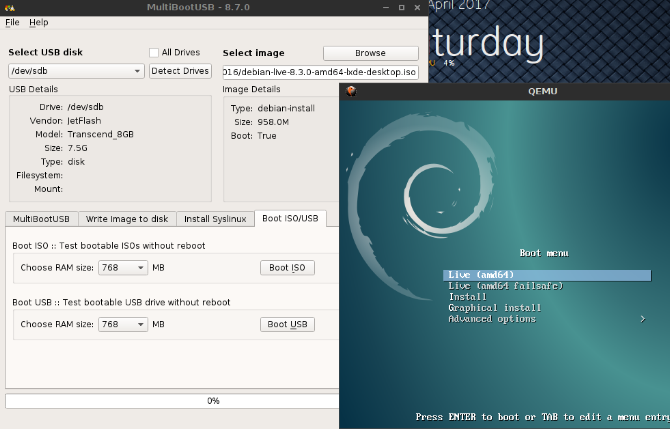Click the MultiBootUSB app icon in title bar
The image size is (670, 429).
[10, 7]
